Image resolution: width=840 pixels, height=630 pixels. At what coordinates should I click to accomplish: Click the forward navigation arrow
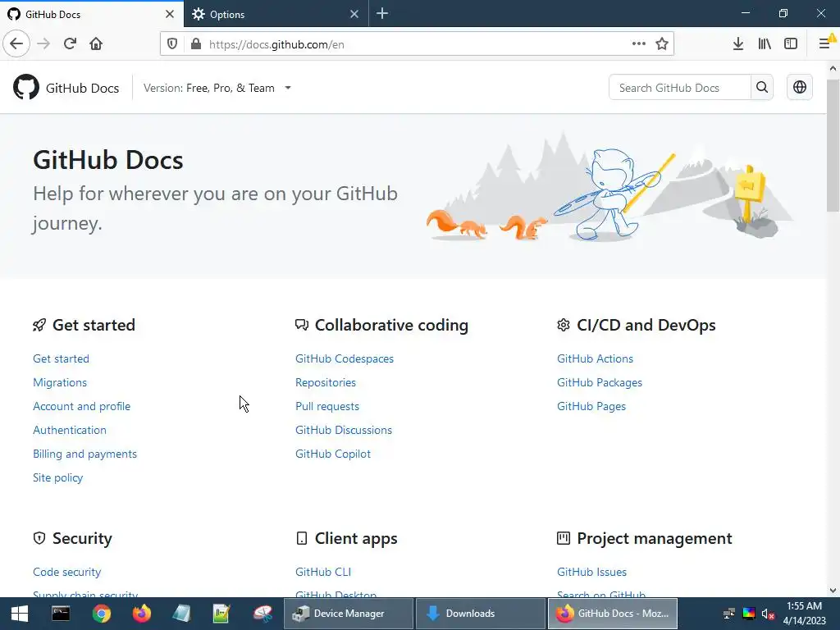point(43,44)
